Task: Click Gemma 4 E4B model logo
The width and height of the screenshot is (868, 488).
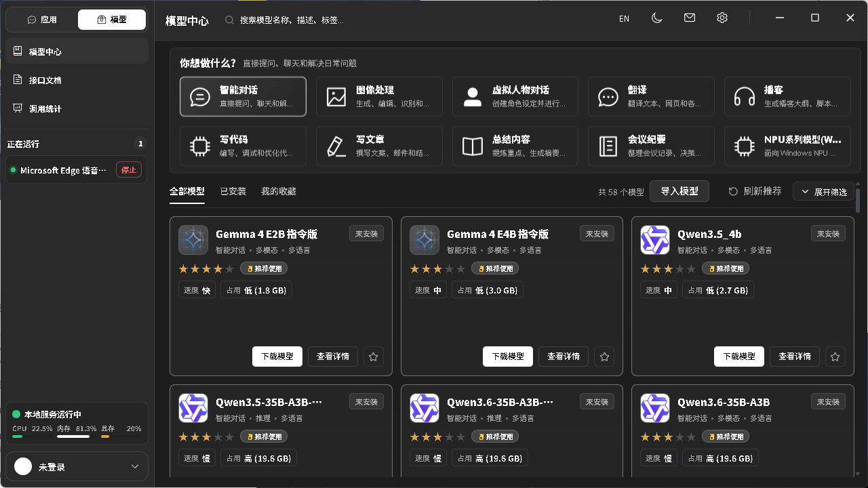Action: coord(425,240)
